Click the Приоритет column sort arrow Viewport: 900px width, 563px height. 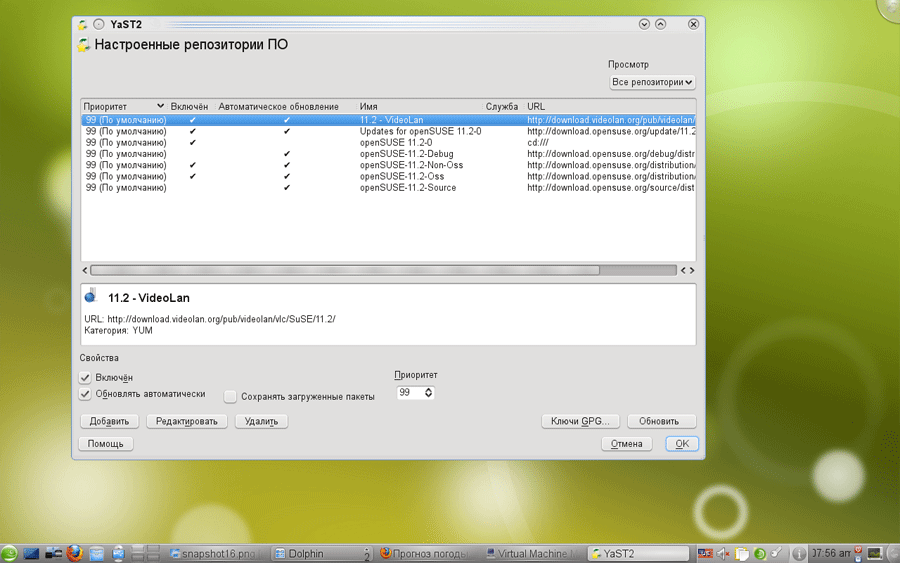[x=160, y=106]
